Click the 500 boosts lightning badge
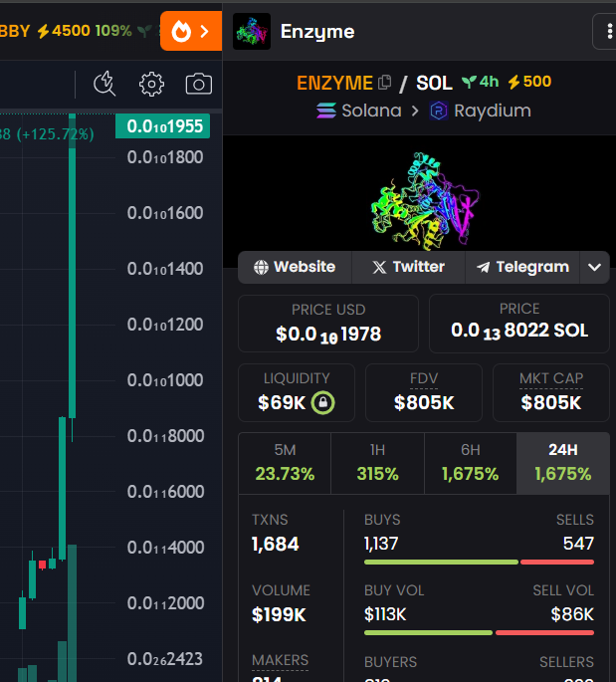Image resolution: width=616 pixels, height=682 pixels. tap(529, 82)
